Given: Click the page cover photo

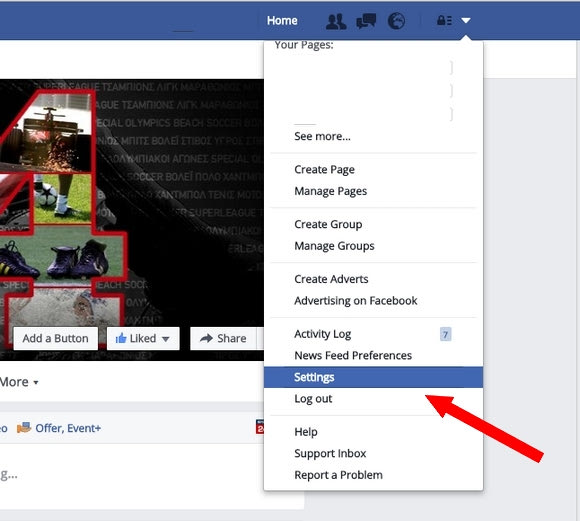Looking at the screenshot, I should click(x=132, y=219).
